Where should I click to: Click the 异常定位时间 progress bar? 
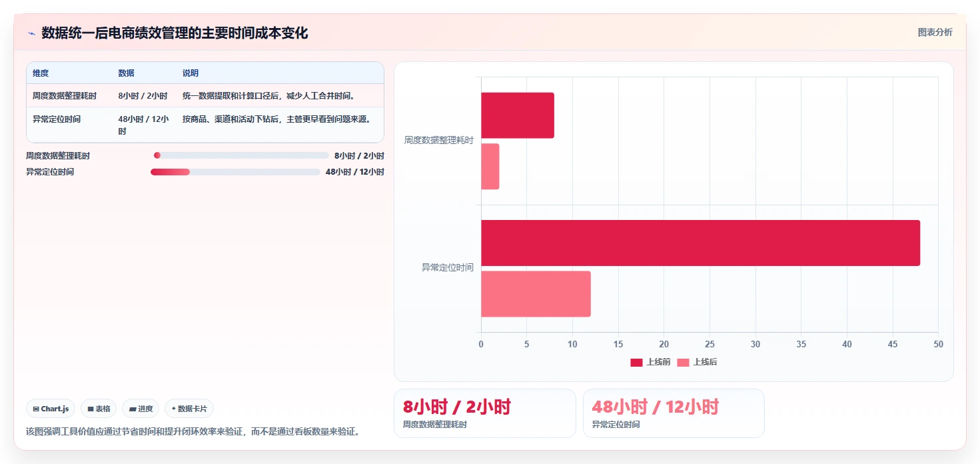235,172
